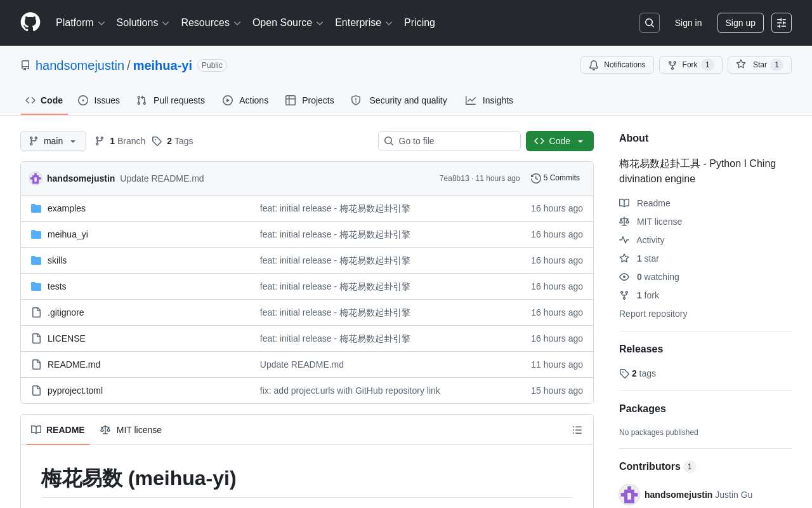
Task: Click the Sign up button
Action: tap(740, 23)
